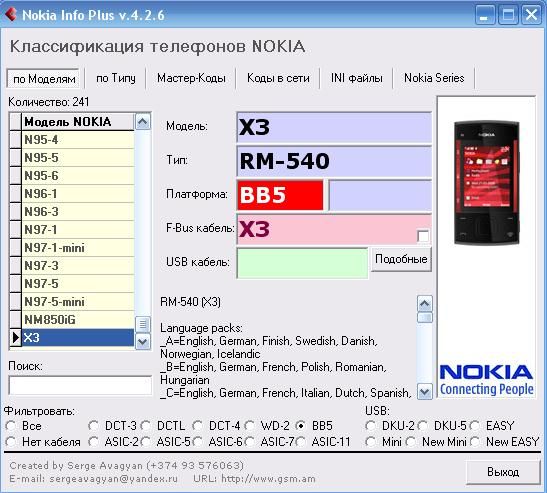Click the 'Выход' exit button
The width and height of the screenshot is (547, 493).
click(503, 472)
